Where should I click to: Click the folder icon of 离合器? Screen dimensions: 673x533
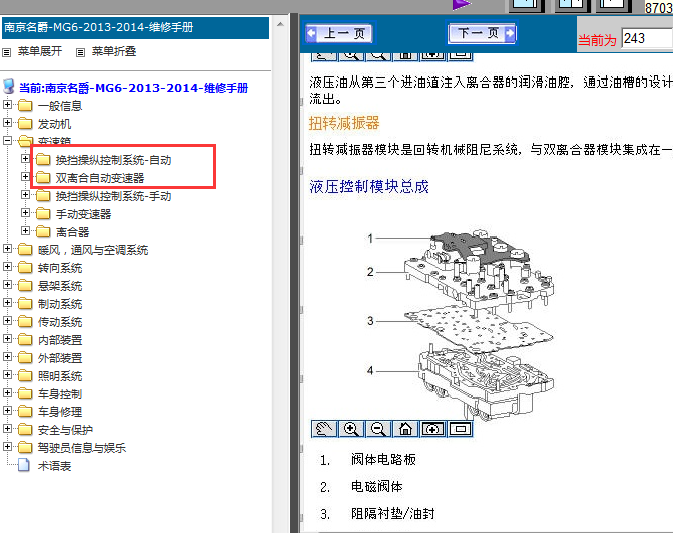coord(43,232)
